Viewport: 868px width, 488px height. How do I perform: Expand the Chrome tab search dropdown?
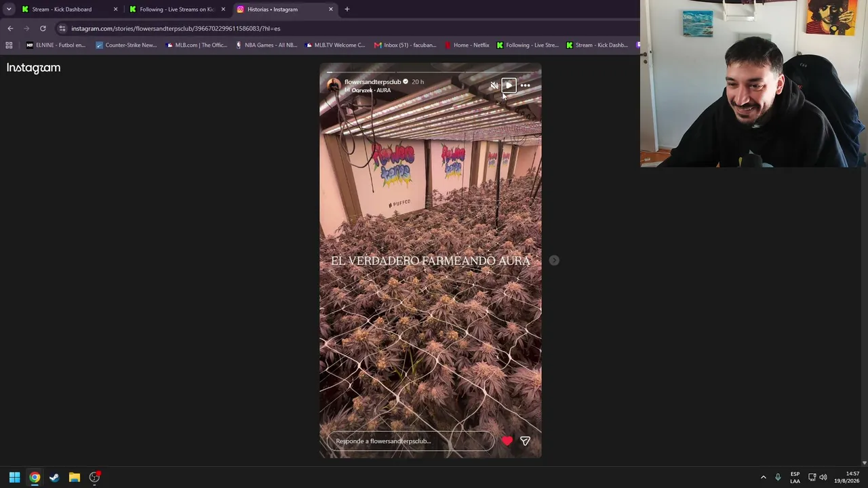point(8,9)
